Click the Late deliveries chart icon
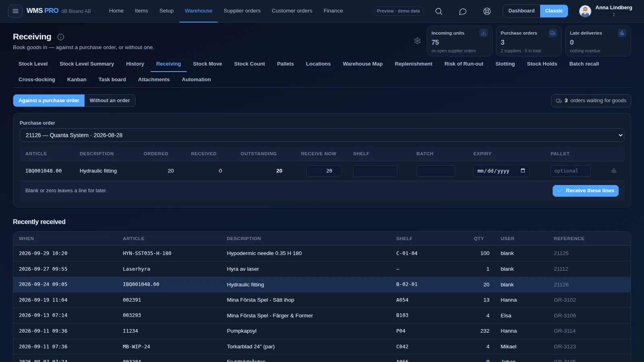Image resolution: width=644 pixels, height=362 pixels. click(x=622, y=33)
